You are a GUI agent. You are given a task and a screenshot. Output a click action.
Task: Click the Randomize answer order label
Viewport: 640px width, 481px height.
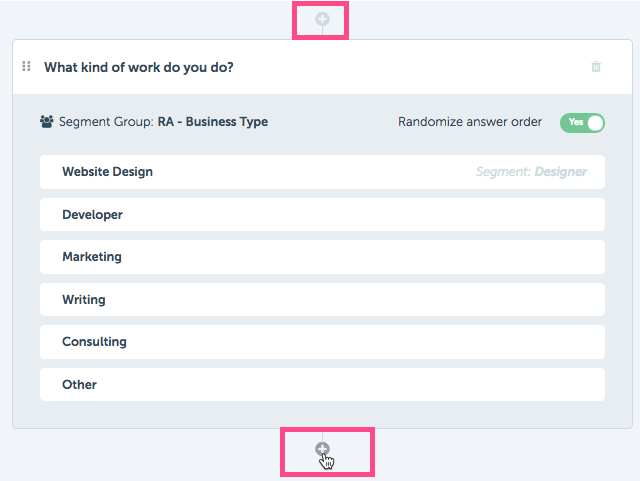[x=470, y=122]
